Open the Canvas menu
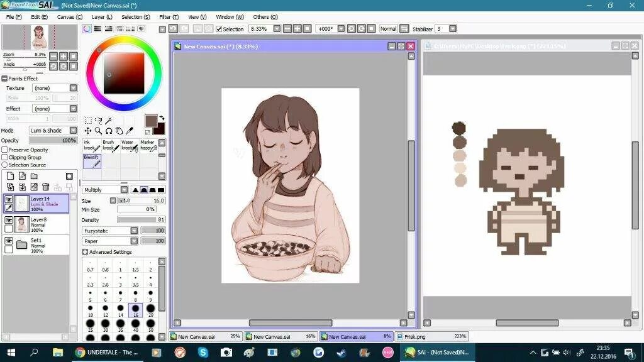Viewport: 644px width, 362px height. [69, 17]
